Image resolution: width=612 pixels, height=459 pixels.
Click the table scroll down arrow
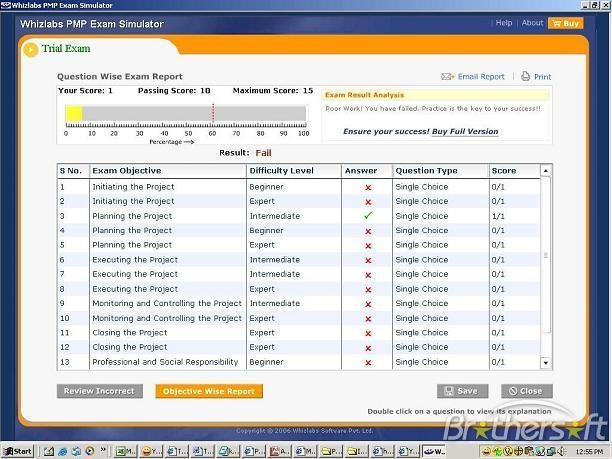546,363
